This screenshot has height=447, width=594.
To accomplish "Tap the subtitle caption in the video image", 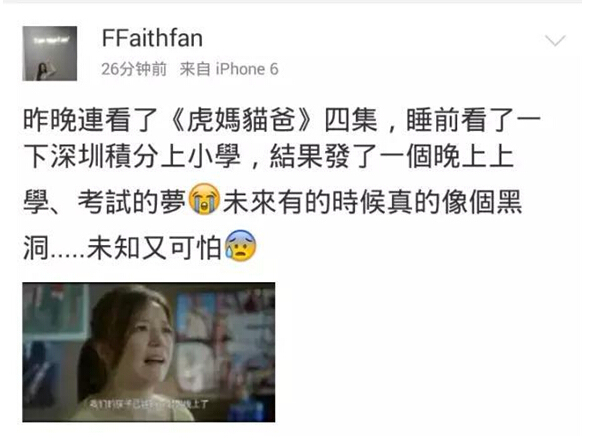I will click(148, 404).
